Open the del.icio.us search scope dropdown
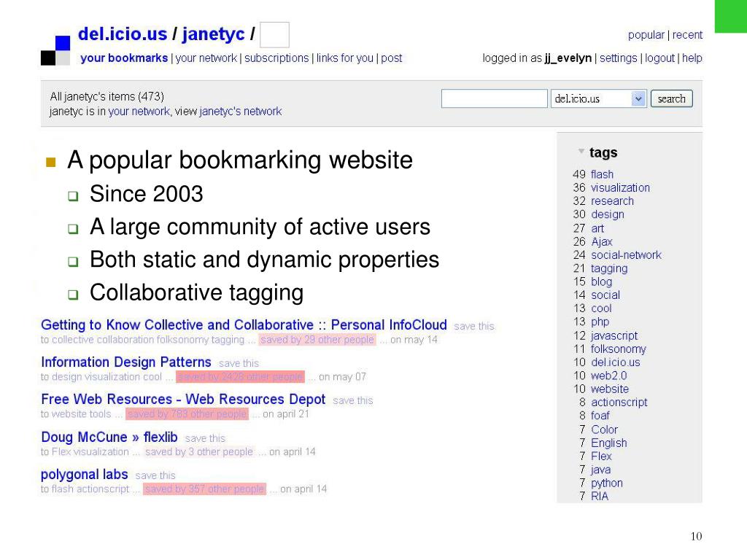Screen dimensions: 747x560 598,98
